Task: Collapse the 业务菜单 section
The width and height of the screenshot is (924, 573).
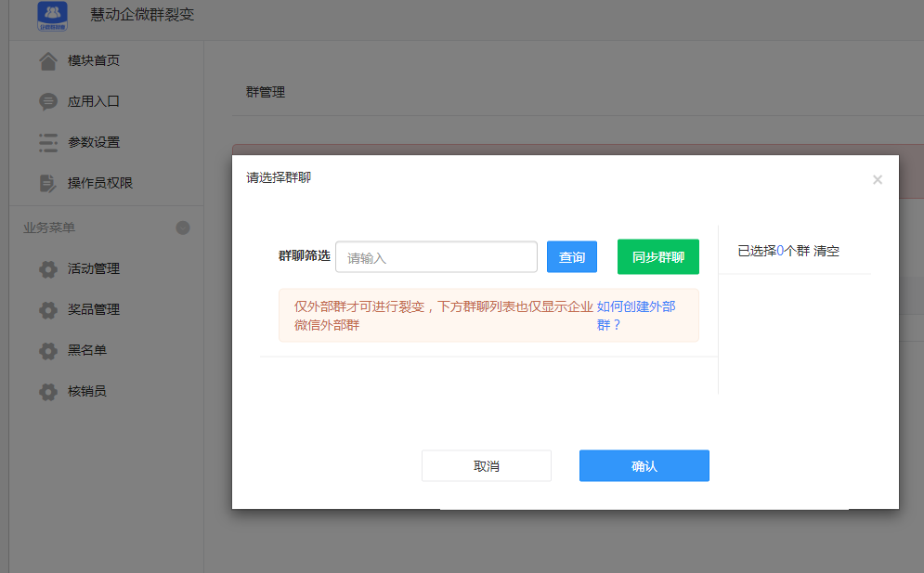Action: (183, 227)
